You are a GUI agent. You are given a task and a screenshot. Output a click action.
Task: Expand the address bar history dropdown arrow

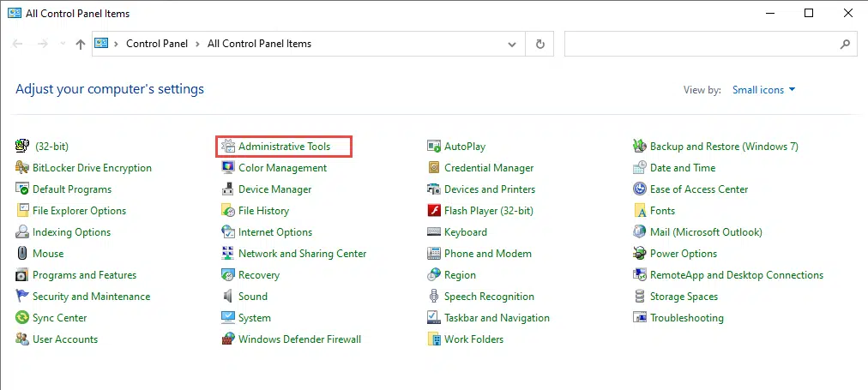pos(512,45)
